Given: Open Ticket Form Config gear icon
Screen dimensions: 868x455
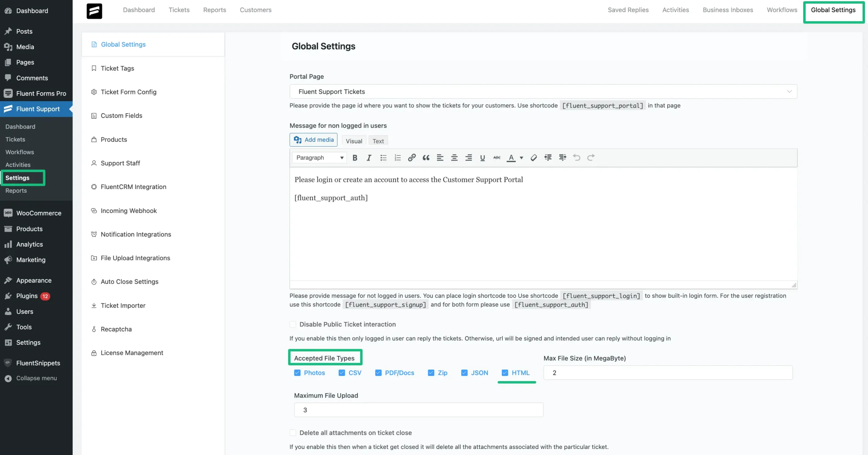Looking at the screenshot, I should (x=94, y=92).
